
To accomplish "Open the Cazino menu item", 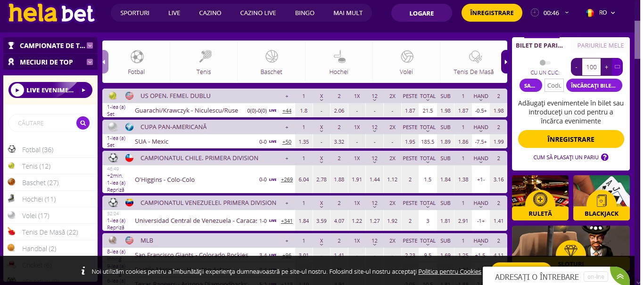I will click(x=210, y=13).
